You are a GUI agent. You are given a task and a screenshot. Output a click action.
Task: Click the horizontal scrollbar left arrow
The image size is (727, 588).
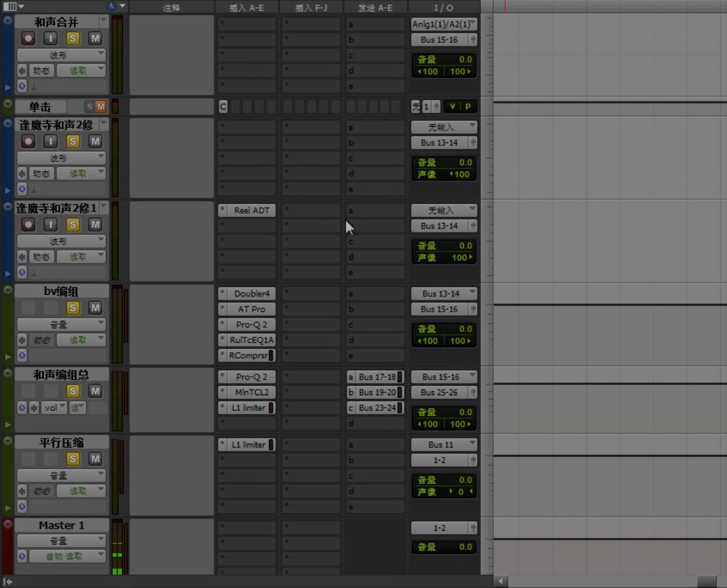click(500, 581)
